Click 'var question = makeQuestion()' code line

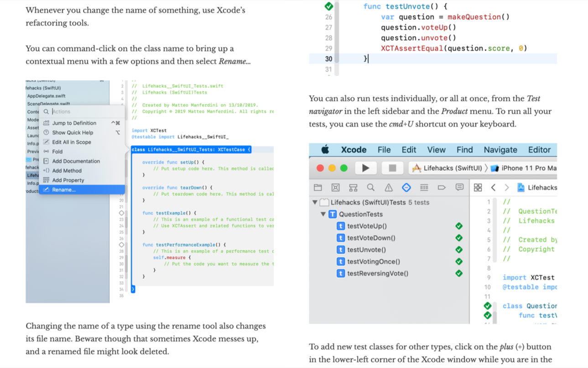click(445, 17)
